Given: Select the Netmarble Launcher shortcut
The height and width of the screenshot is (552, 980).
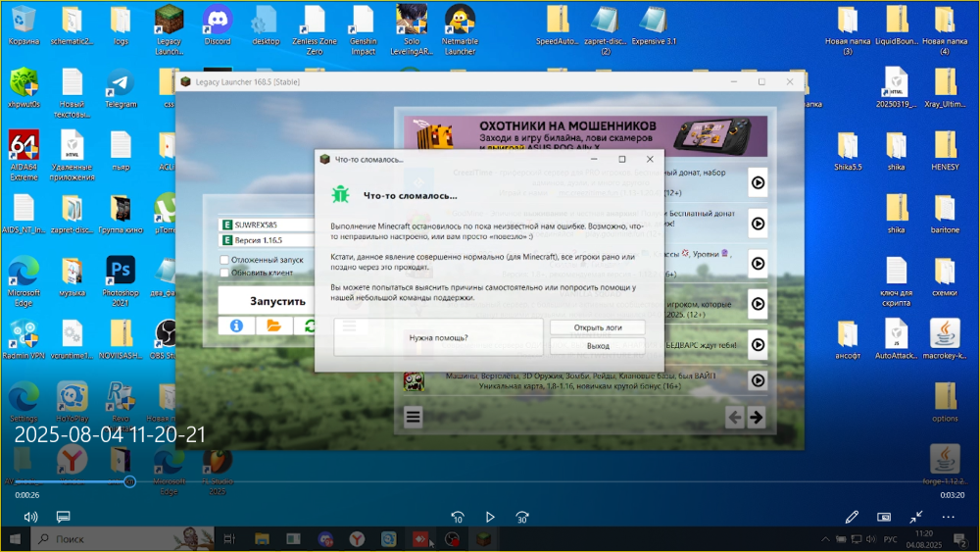Looking at the screenshot, I should coord(460,30).
